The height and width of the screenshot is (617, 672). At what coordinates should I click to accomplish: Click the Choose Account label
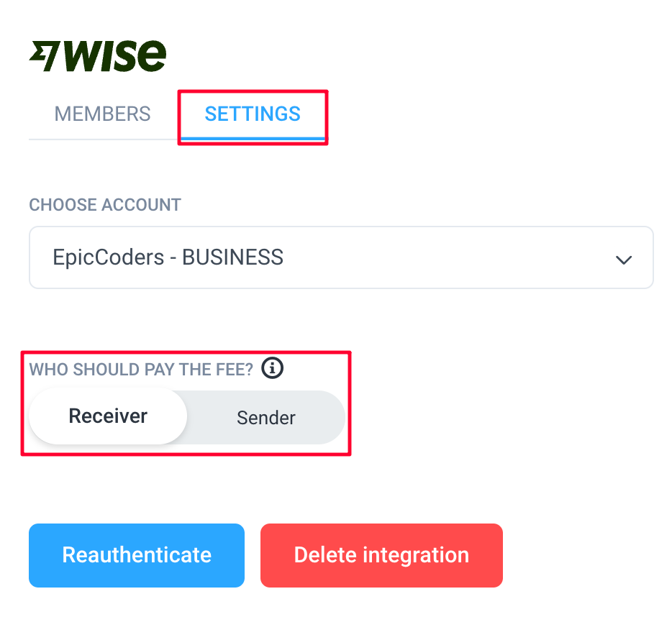pyautogui.click(x=105, y=205)
